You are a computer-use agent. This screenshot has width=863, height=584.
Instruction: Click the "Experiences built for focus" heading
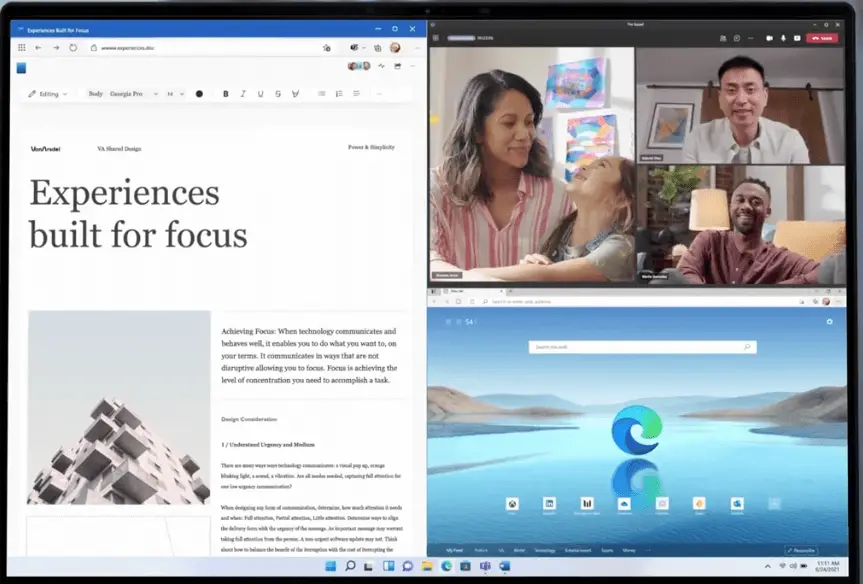point(138,214)
